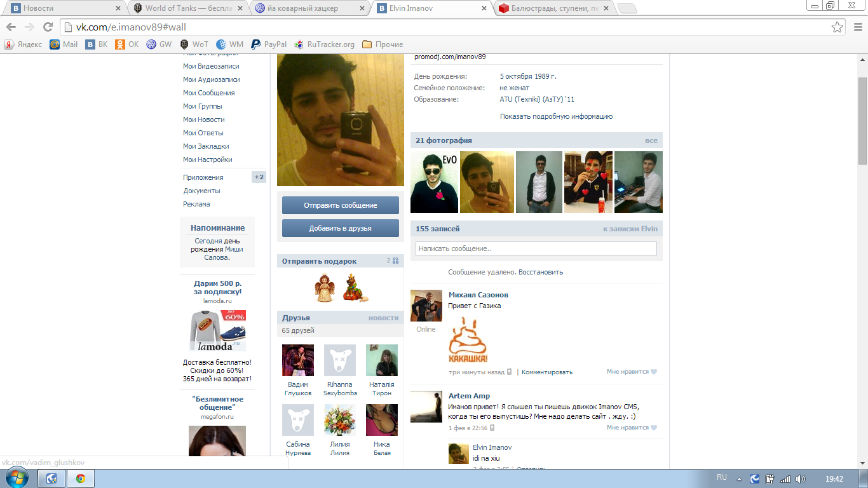
Task: Open Мои Видеозаписи in sidebar
Action: [x=211, y=66]
